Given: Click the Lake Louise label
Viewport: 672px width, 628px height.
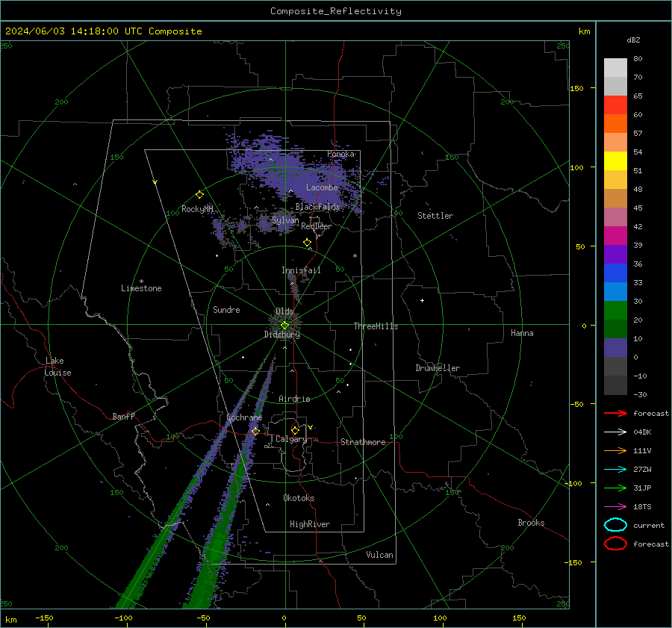Looking at the screenshot, I should tap(57, 367).
